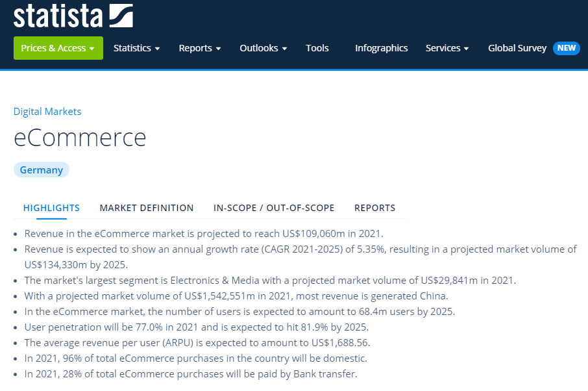Click bullet about 68.4m users by 2025
This screenshot has width=588, height=391.
[239, 312]
